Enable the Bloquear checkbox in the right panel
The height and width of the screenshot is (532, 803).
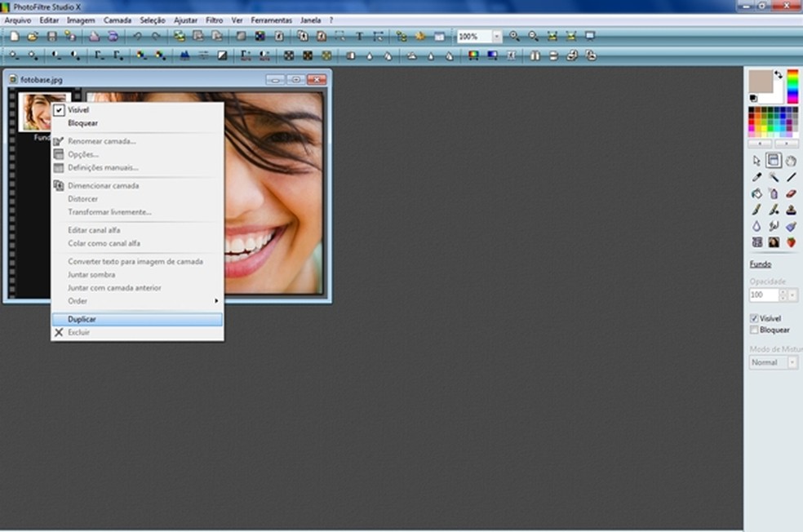click(x=754, y=330)
